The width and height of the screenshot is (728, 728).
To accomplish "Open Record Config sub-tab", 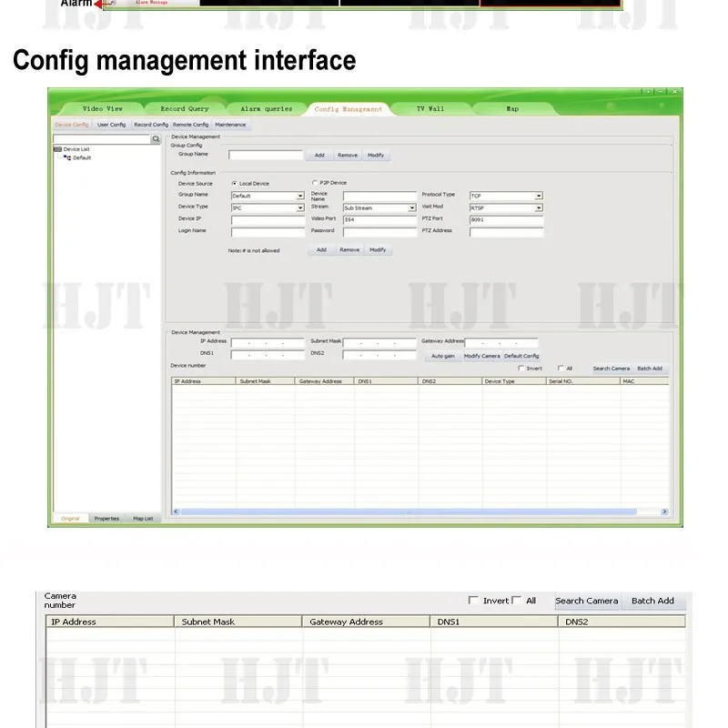I will (x=151, y=125).
